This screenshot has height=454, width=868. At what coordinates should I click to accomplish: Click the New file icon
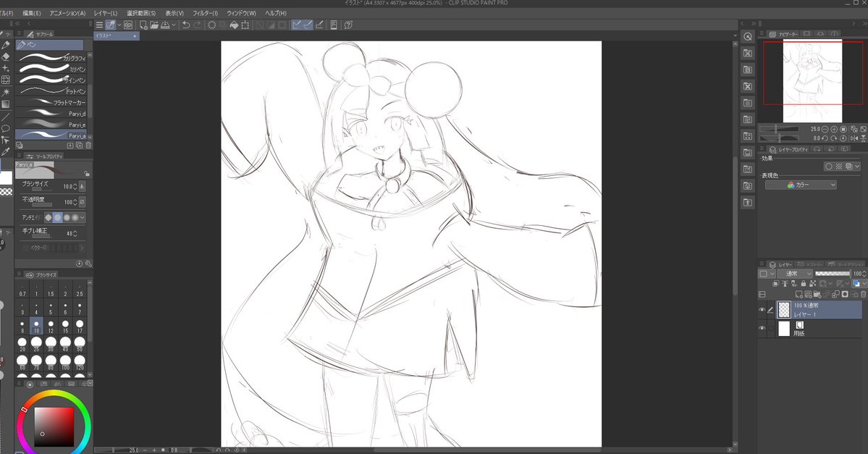pyautogui.click(x=143, y=25)
